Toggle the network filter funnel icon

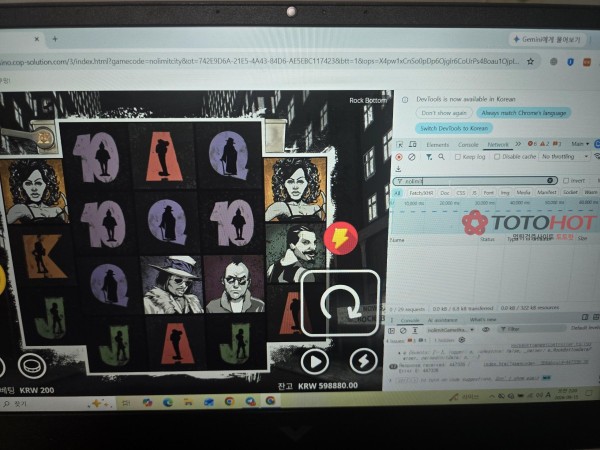point(429,157)
